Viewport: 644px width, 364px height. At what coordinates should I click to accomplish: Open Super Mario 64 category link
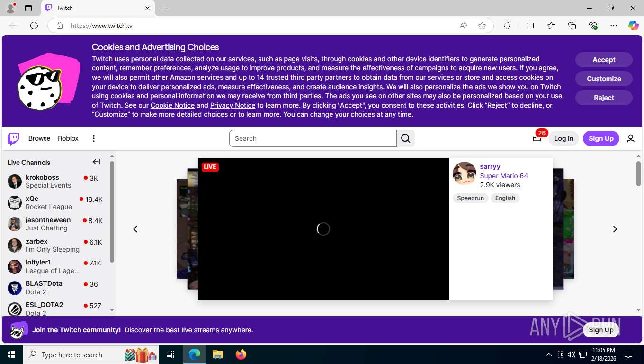coord(504,176)
